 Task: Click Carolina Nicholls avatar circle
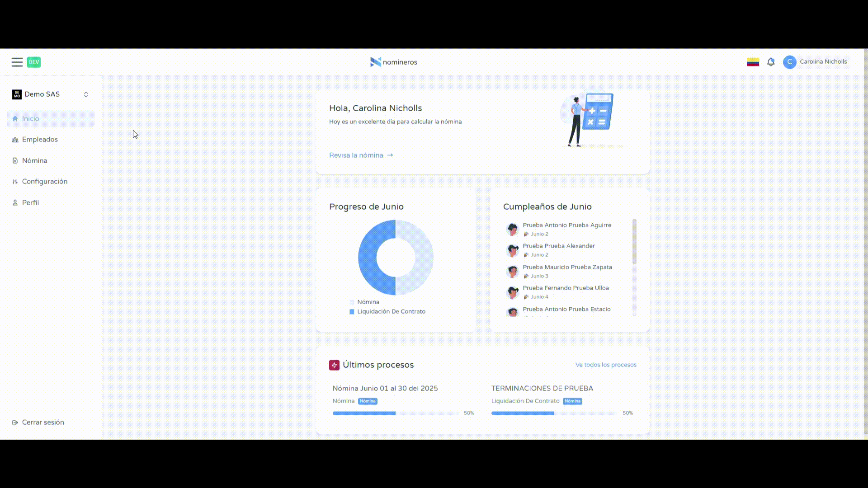pyautogui.click(x=789, y=62)
